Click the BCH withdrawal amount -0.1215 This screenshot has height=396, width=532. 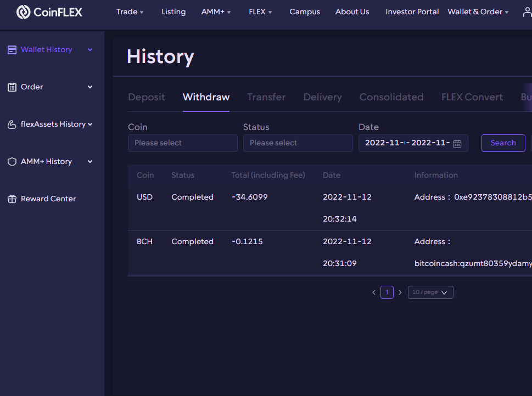[x=247, y=241]
